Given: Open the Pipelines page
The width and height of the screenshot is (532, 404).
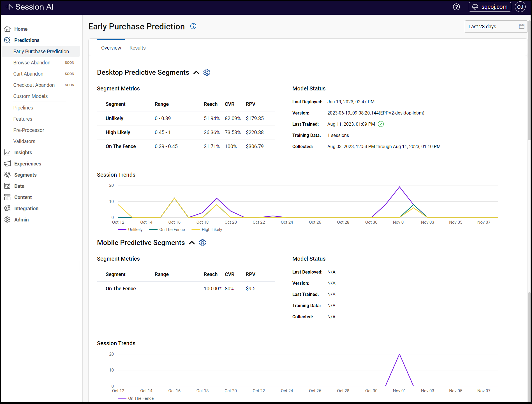Looking at the screenshot, I should tap(23, 108).
